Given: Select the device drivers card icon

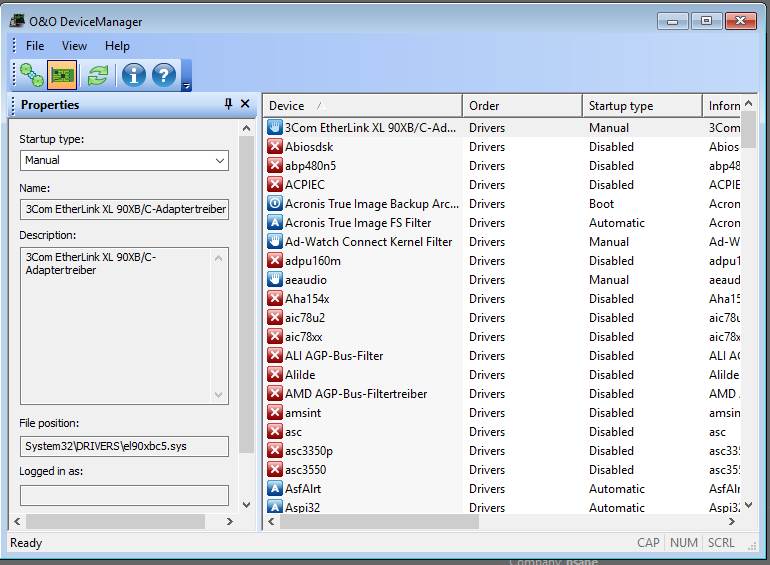Looking at the screenshot, I should [63, 75].
